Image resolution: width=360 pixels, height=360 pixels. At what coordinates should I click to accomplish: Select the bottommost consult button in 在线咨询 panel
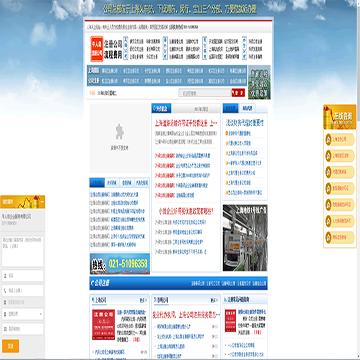tap(339, 237)
